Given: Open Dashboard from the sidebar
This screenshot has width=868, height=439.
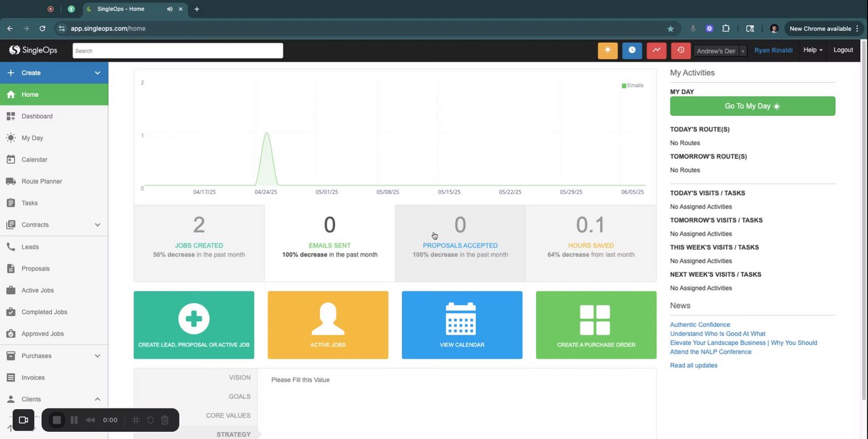Looking at the screenshot, I should pos(54,116).
